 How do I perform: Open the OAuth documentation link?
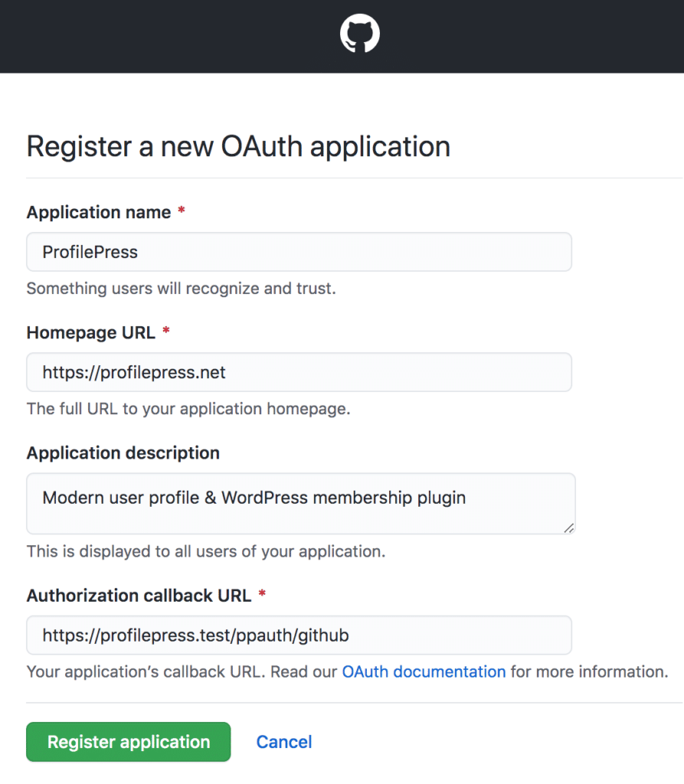(x=424, y=671)
